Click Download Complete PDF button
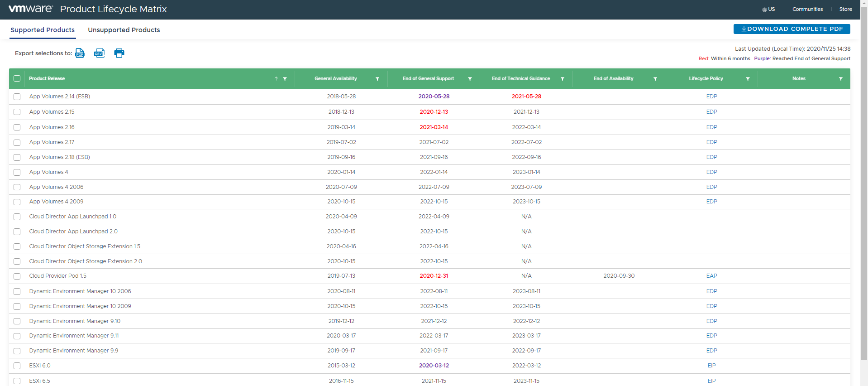The height and width of the screenshot is (386, 868). pos(792,29)
